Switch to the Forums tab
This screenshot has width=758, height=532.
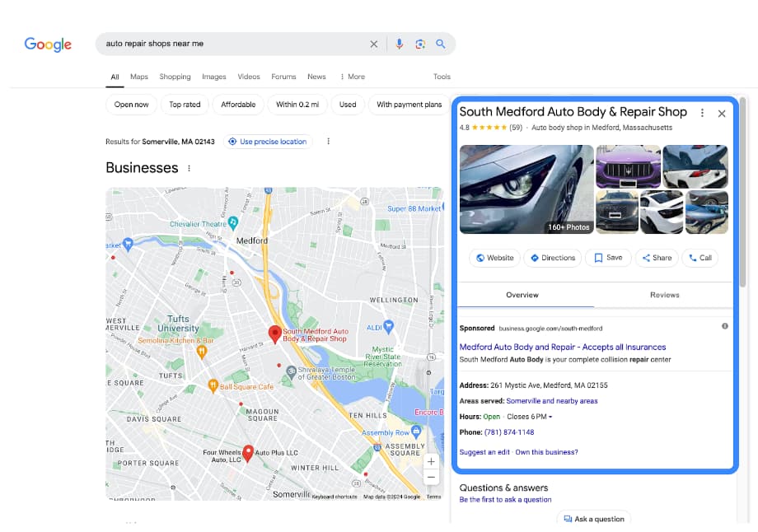pos(283,77)
